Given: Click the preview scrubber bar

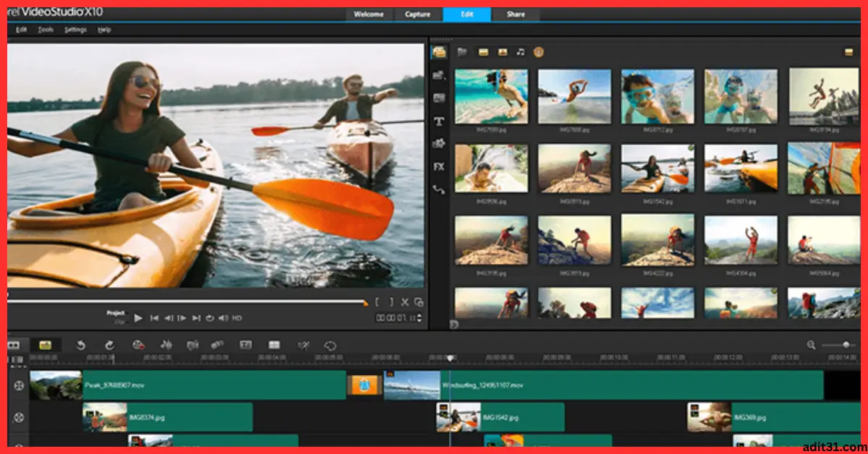Looking at the screenshot, I should (188, 302).
